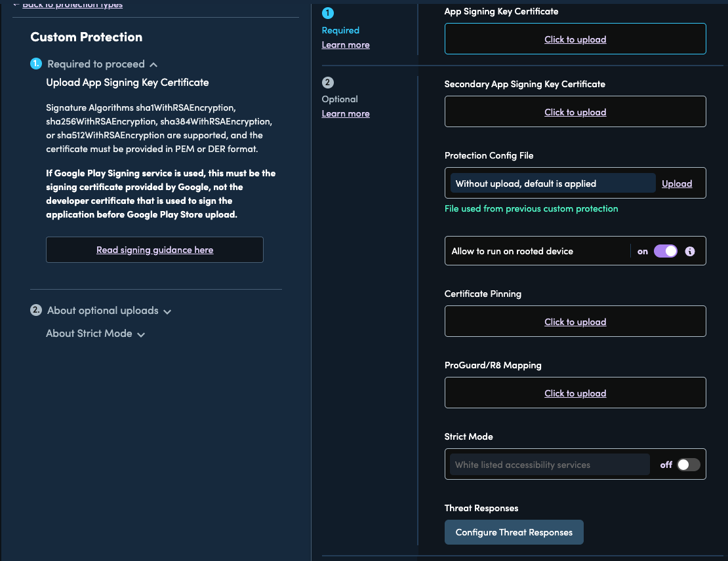
Task: Click the Secondary App Signing Key Certificate label
Action: 525,84
